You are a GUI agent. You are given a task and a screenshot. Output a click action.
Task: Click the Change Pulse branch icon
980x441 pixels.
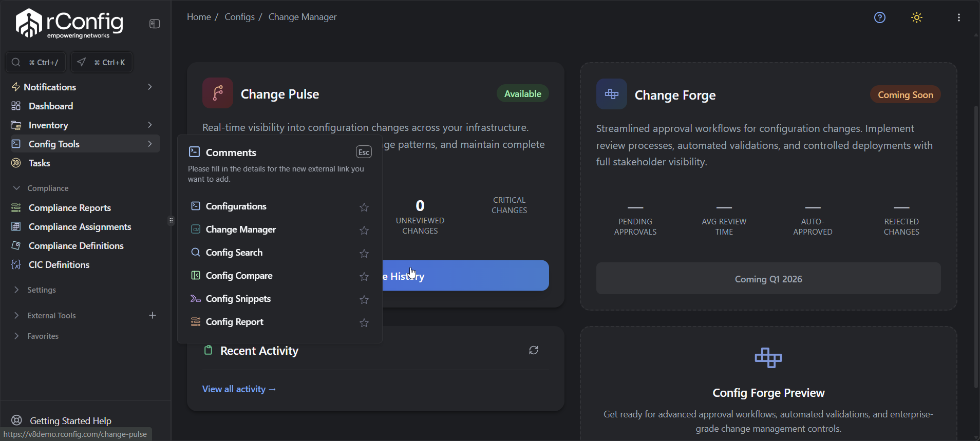click(218, 93)
